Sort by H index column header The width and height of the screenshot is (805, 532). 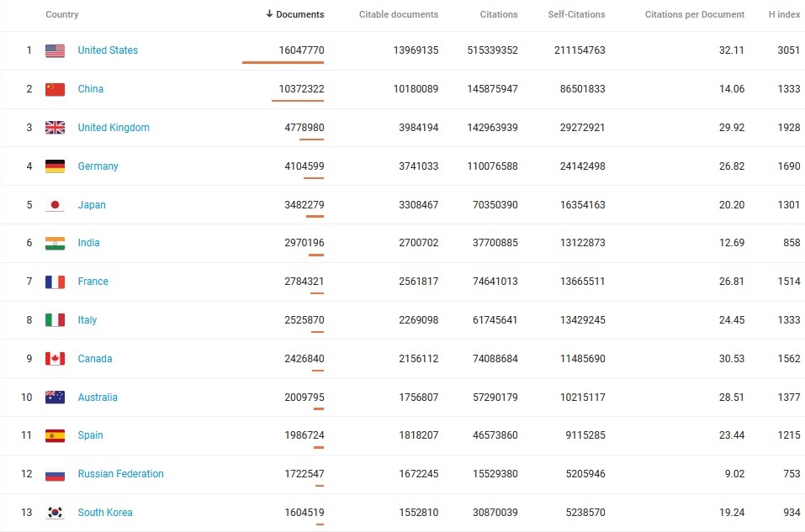tap(784, 14)
